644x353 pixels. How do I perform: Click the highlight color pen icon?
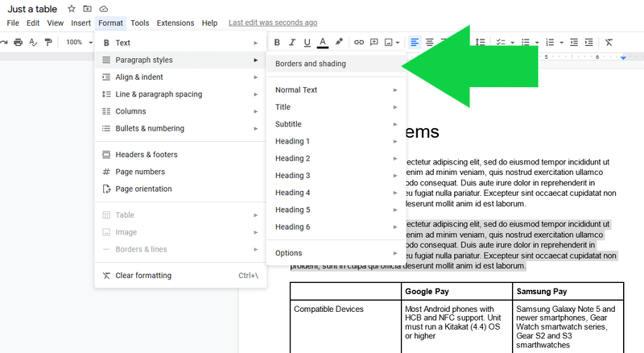coord(339,42)
